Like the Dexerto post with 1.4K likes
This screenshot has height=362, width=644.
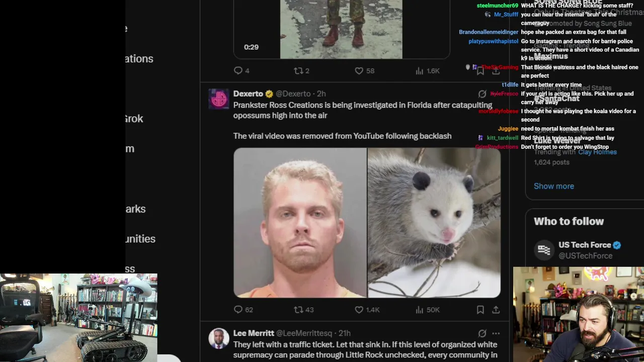[367, 310]
